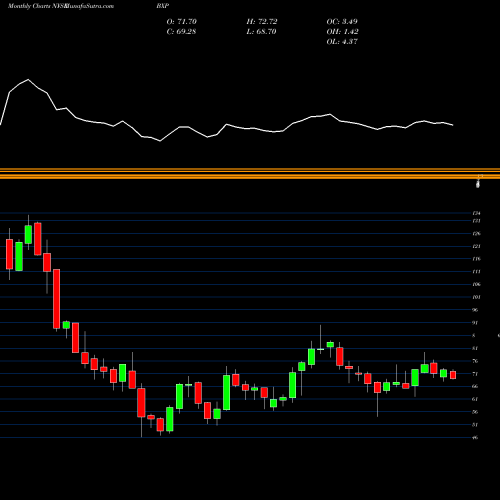The width and height of the screenshot is (500, 500).
Task: Click the tallest red candlestick falling to 91
Action: point(57,299)
